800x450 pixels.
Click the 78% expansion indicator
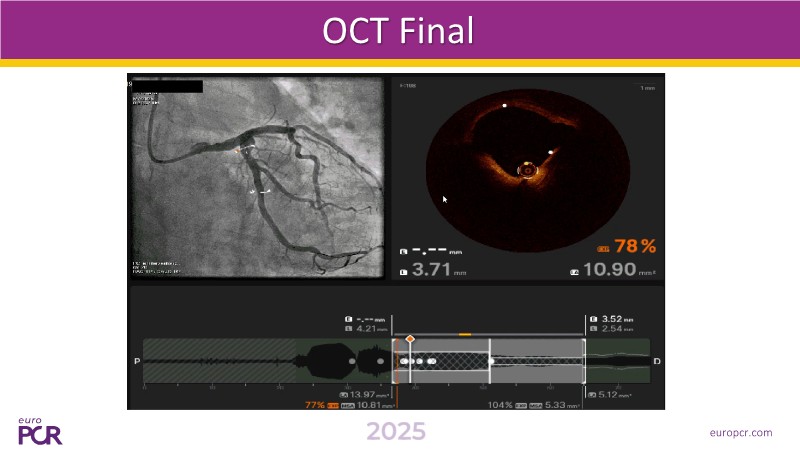633,245
